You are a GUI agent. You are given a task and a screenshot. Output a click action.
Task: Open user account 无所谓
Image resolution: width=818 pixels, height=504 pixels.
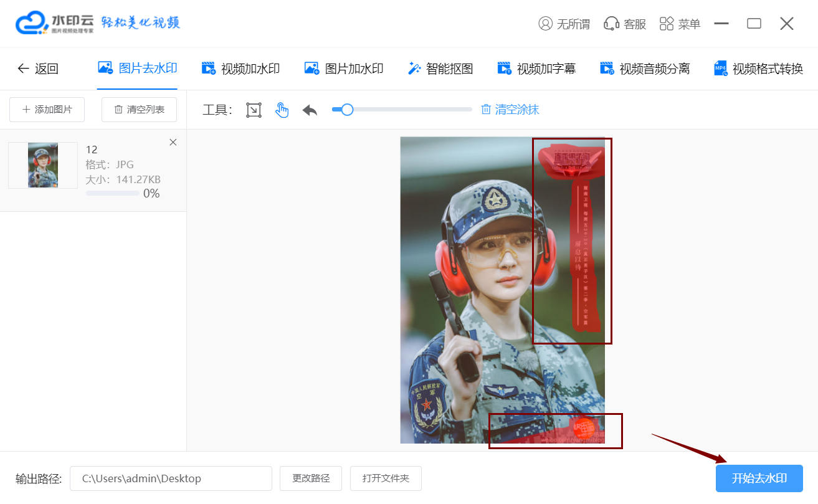coord(564,24)
